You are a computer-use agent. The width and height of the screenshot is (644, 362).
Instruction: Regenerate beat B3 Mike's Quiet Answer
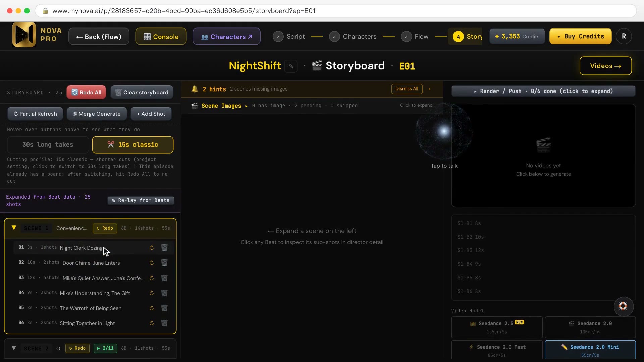(x=152, y=278)
